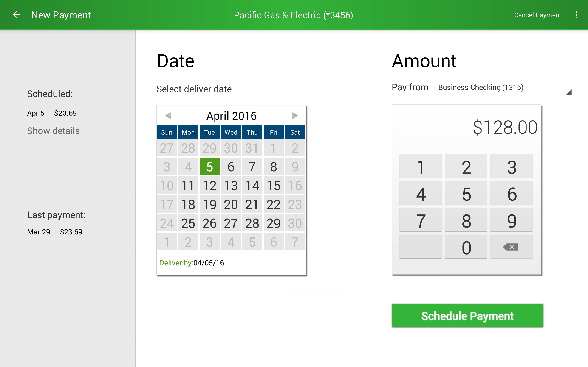Image resolution: width=588 pixels, height=367 pixels.
Task: Click Cancel Payment
Action: tap(537, 15)
